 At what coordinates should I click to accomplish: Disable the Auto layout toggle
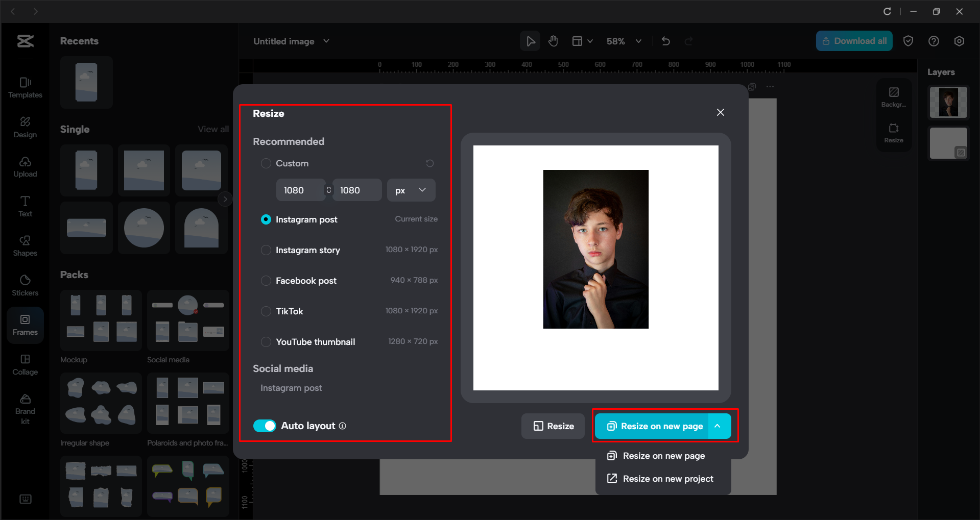(x=265, y=426)
